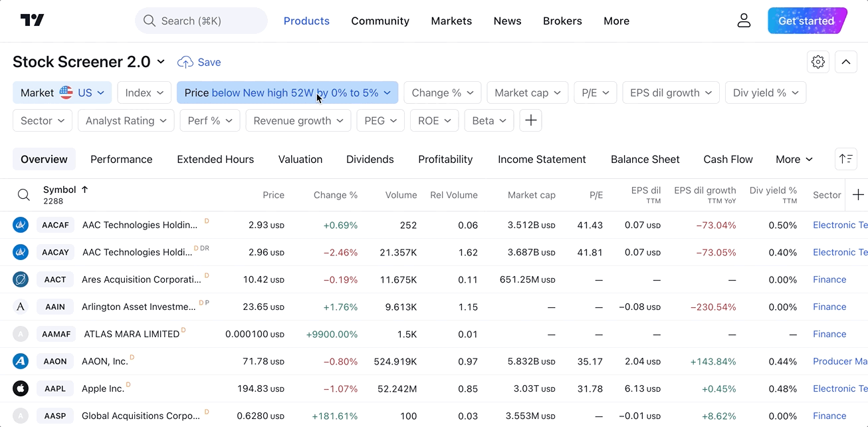Expand the More tabs dropdown
Screen dimensions: 868x427
(x=794, y=159)
